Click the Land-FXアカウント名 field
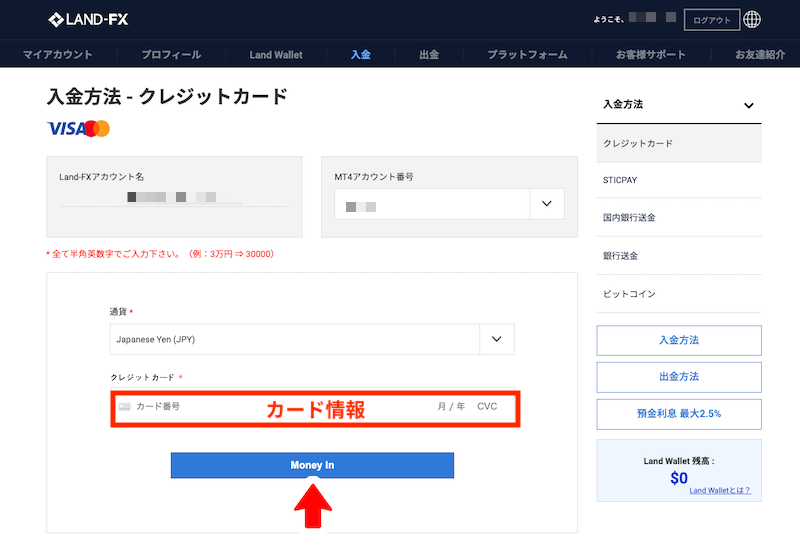 click(174, 196)
